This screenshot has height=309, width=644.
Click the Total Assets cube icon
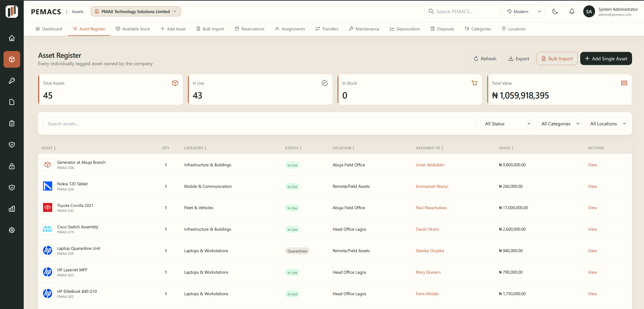175,83
